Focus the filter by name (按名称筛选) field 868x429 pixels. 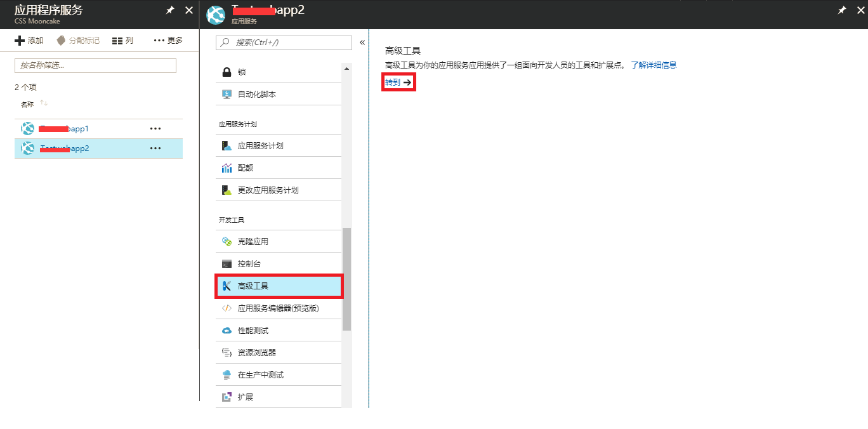95,65
